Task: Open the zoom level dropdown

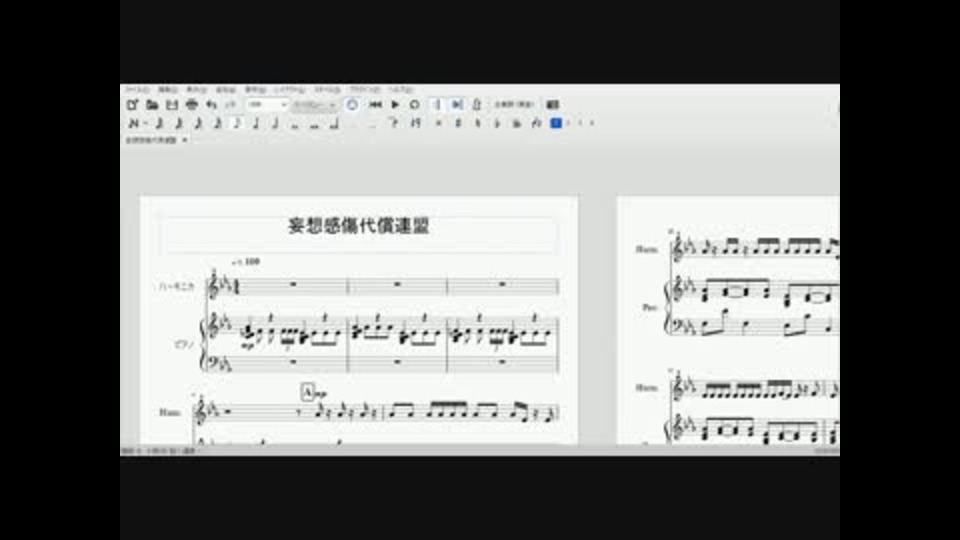Action: click(268, 105)
